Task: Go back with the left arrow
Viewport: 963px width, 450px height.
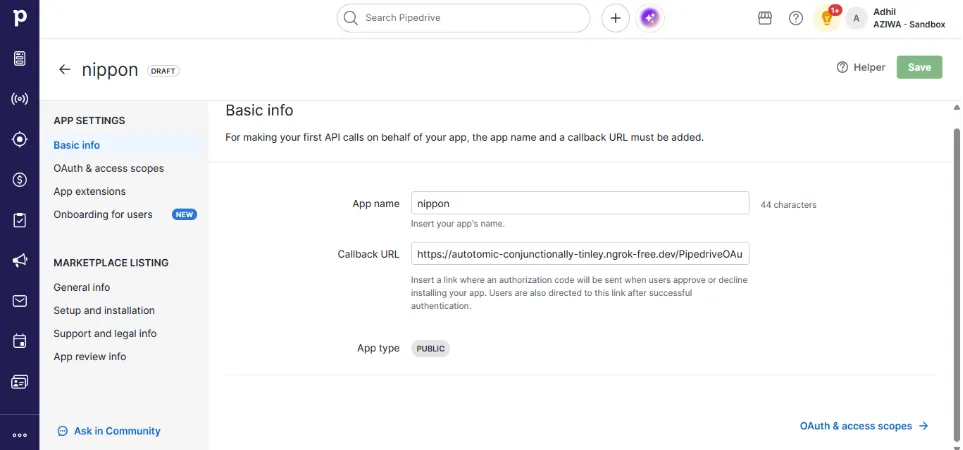Action: [64, 69]
